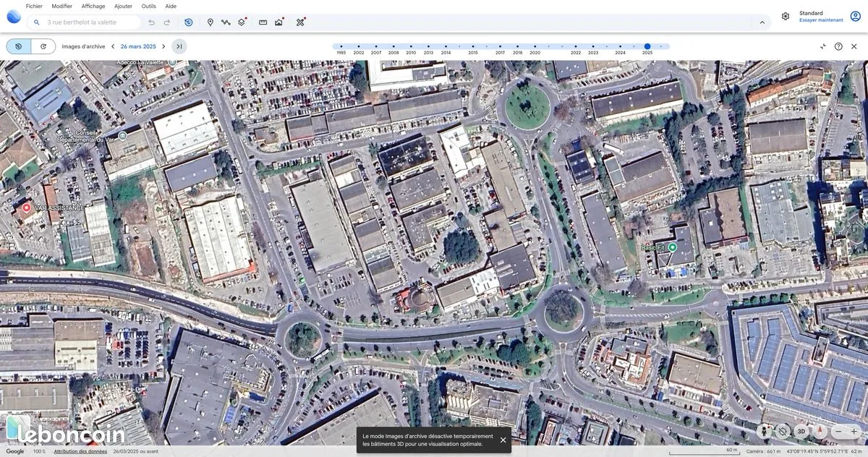Switch to the timelapse mode button

[x=43, y=46]
